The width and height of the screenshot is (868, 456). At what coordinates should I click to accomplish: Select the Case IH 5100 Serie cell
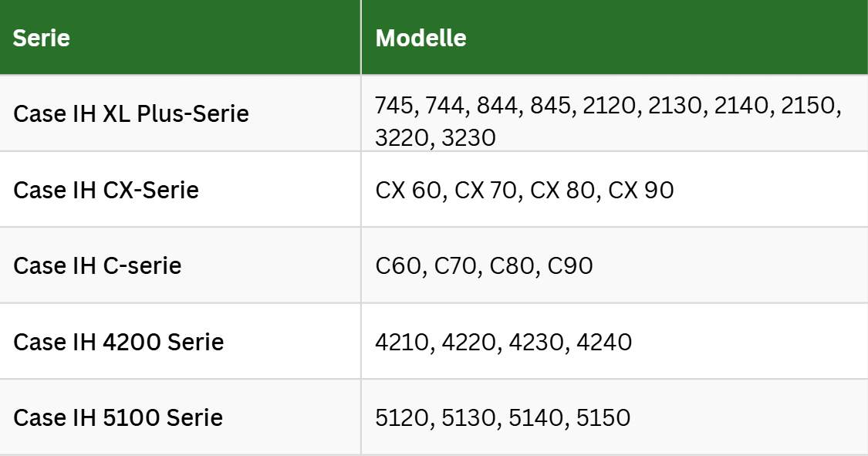click(x=118, y=417)
